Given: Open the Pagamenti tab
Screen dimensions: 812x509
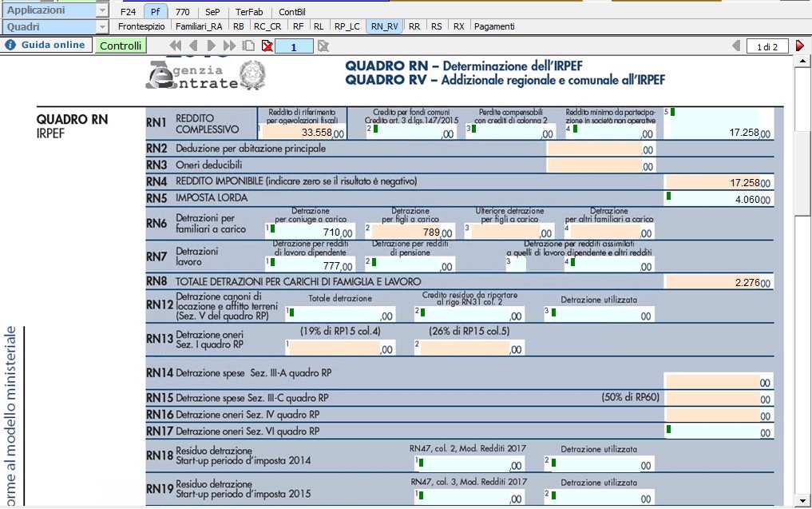Looking at the screenshot, I should coord(494,26).
